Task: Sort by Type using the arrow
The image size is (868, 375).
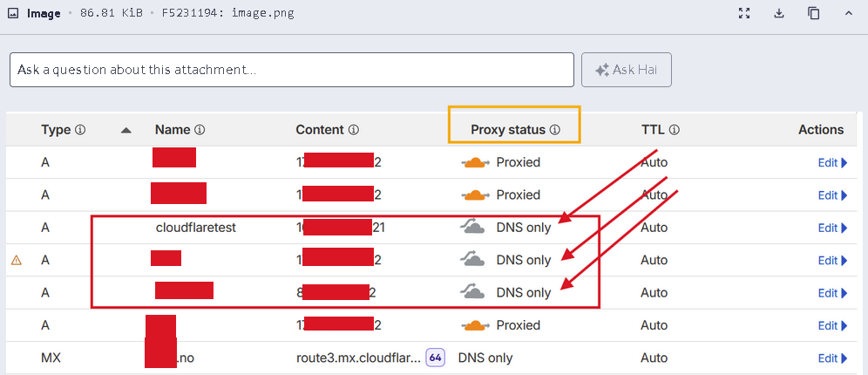Action: [126, 130]
